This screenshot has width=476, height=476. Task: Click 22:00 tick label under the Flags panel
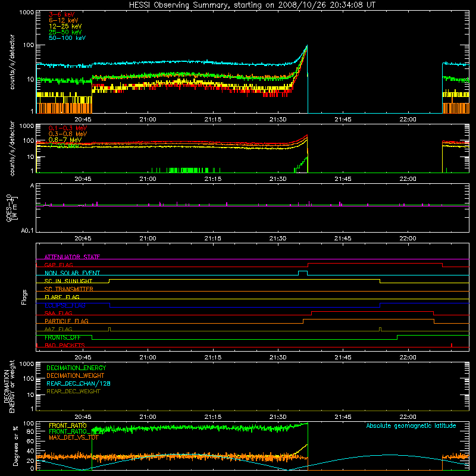(408, 358)
